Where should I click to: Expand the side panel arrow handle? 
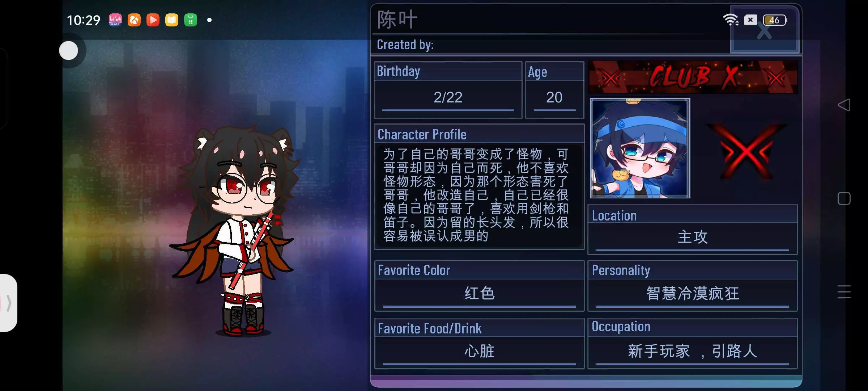8,303
